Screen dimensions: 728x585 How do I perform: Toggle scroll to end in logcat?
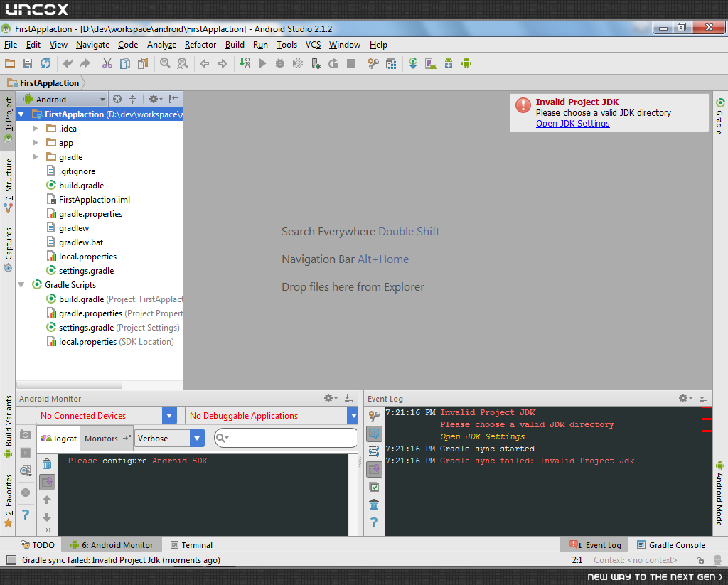pos(48,483)
